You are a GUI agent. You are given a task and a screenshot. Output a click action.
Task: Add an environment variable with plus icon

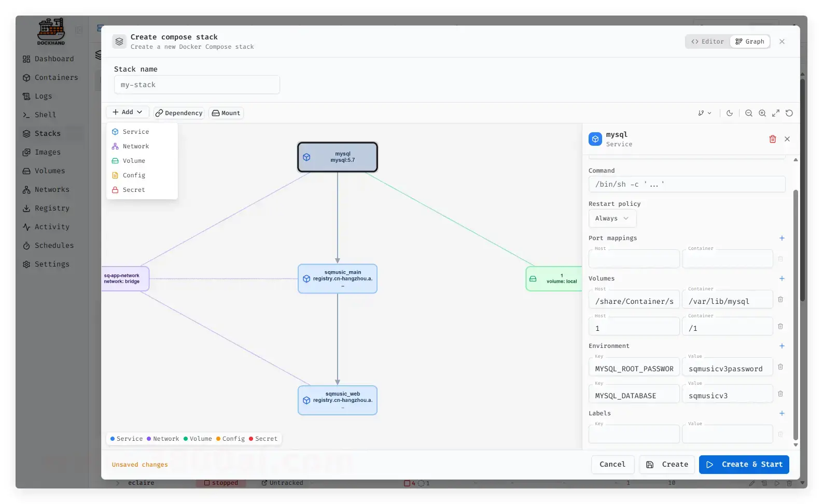coord(782,346)
